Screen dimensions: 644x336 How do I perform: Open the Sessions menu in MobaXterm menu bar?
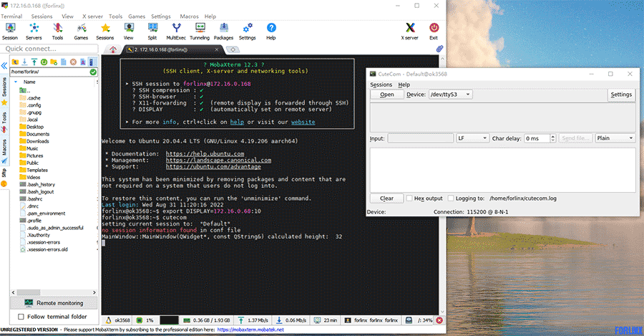42,16
